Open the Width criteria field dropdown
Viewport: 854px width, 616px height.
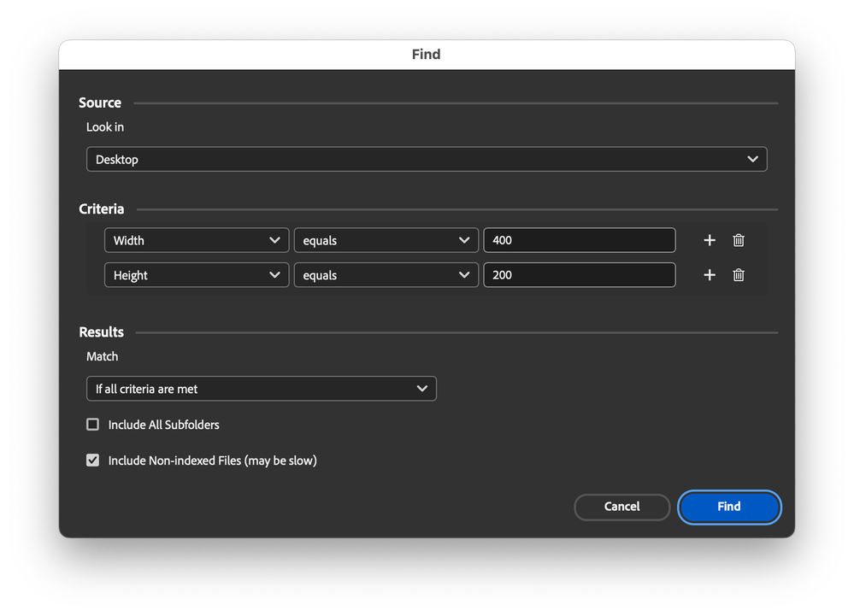pyautogui.click(x=197, y=240)
